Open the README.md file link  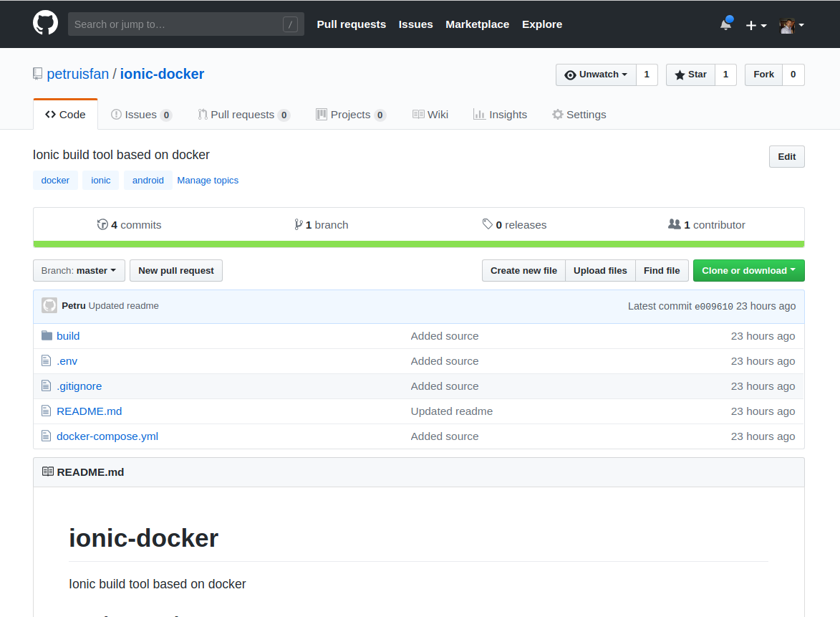90,411
